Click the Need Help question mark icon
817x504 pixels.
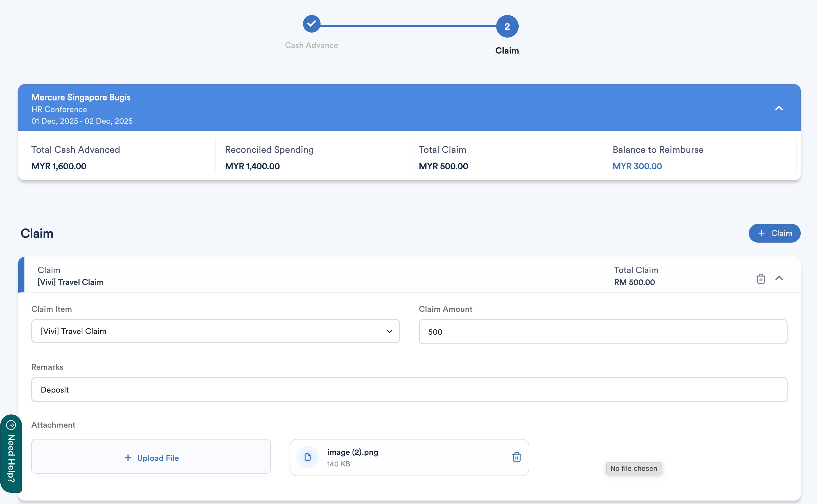[x=11, y=425]
